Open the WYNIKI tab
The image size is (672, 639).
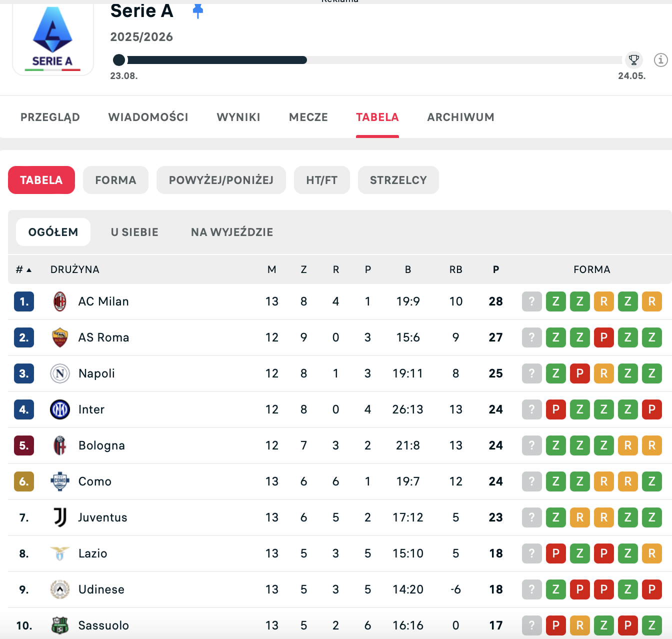click(238, 117)
